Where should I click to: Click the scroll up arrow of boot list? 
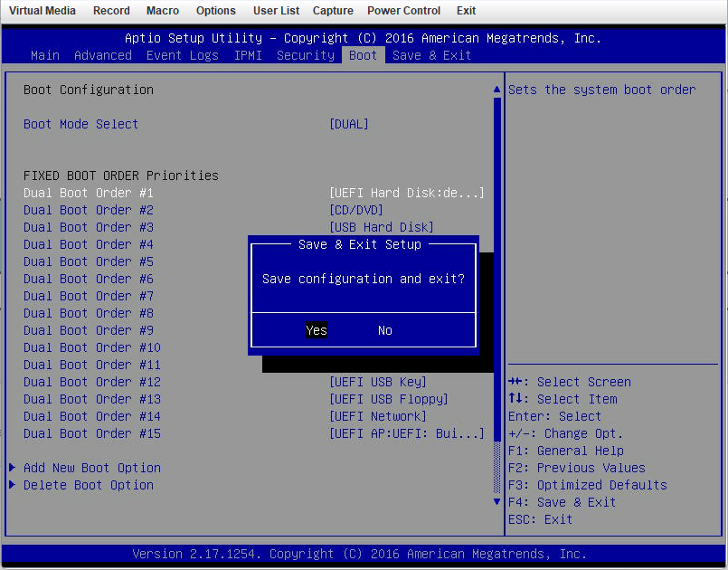496,90
